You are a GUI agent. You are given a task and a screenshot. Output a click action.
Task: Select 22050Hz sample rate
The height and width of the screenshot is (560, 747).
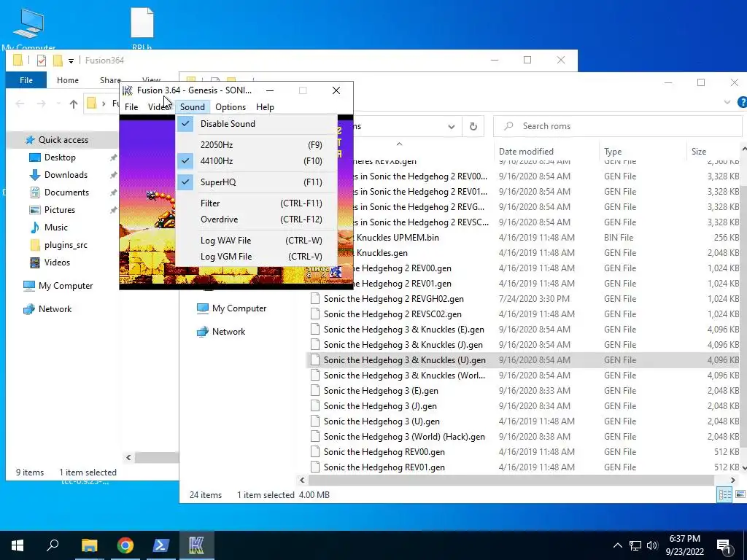tap(256, 145)
